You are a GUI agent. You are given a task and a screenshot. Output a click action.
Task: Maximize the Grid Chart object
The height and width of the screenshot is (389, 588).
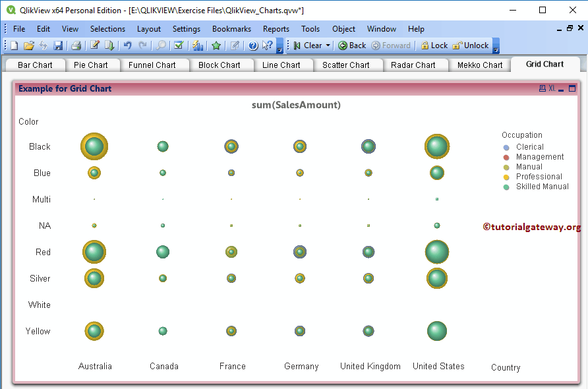click(x=572, y=88)
